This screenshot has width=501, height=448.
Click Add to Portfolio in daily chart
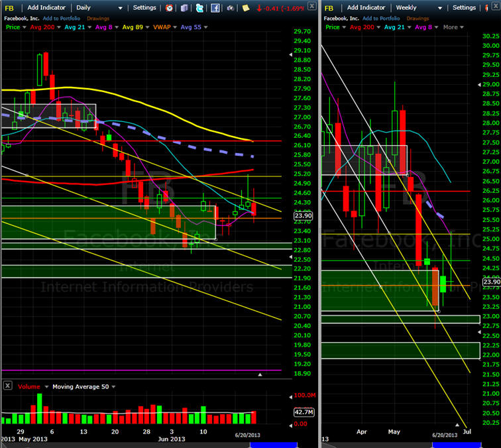click(x=62, y=19)
